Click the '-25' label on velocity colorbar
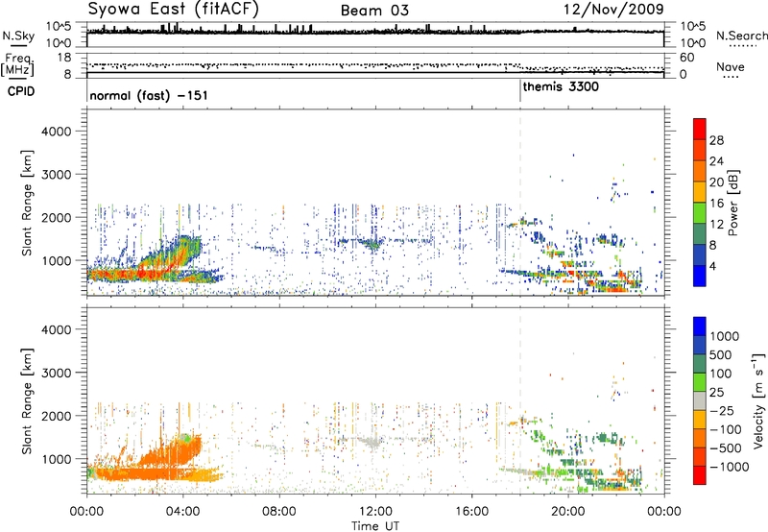The image size is (768, 532). click(x=723, y=410)
